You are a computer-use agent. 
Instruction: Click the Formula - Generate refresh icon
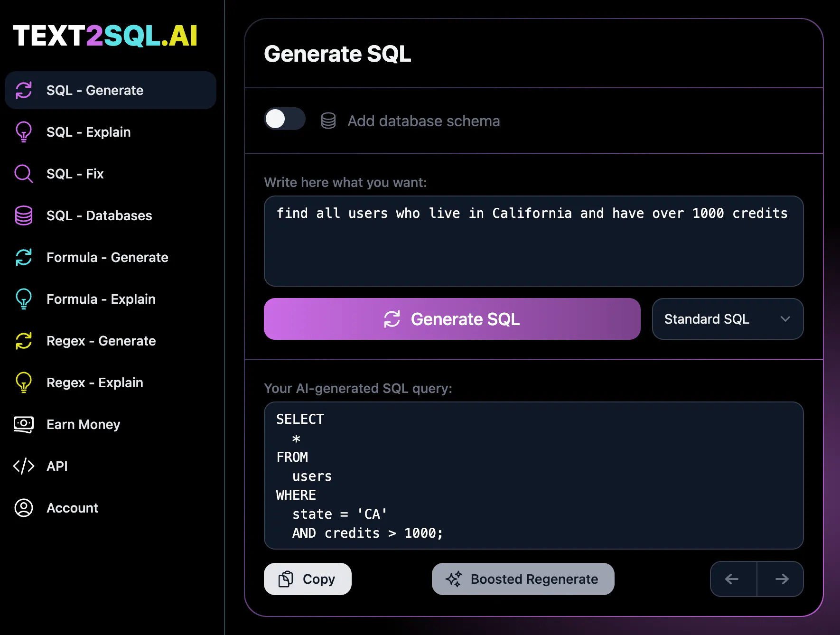pos(24,257)
